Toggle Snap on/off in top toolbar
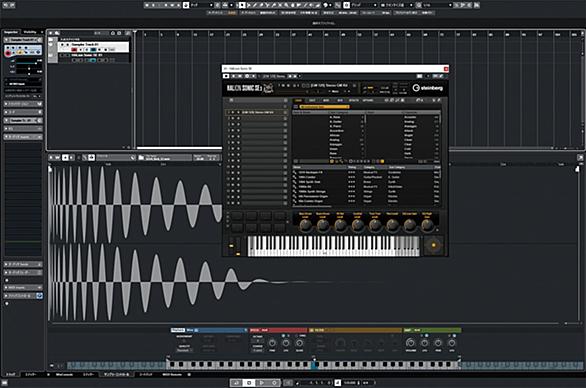The image size is (586, 388). coord(346,5)
